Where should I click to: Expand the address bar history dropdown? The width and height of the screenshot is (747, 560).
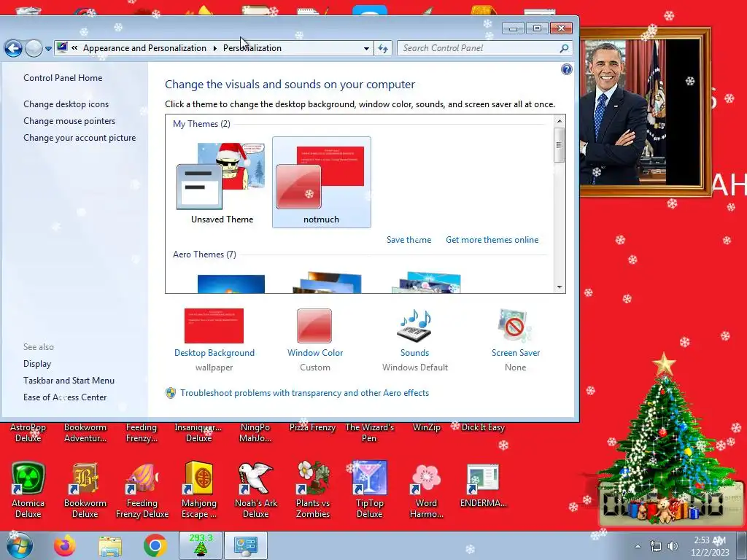(366, 48)
